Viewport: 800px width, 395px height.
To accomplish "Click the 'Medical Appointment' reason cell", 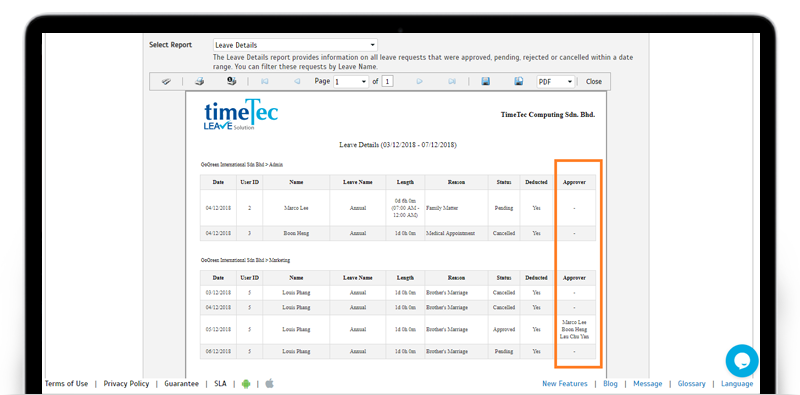I will tap(456, 233).
